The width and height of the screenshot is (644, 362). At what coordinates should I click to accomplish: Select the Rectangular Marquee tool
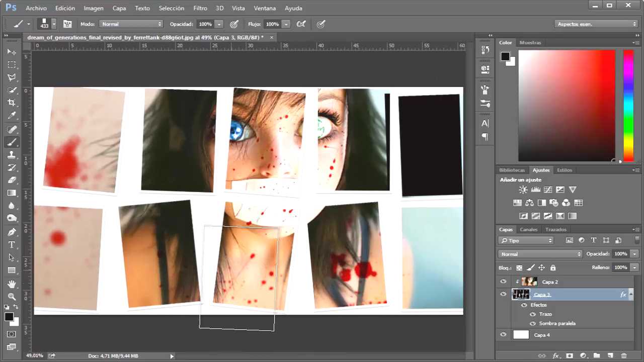pos(12,65)
